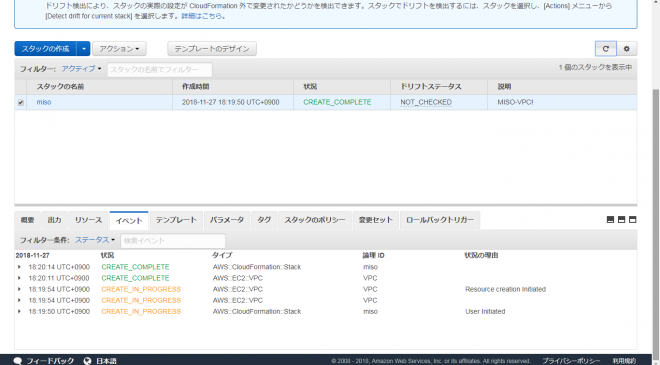Click the タイプ events column header
This screenshot has width=660, height=365.
(x=222, y=256)
